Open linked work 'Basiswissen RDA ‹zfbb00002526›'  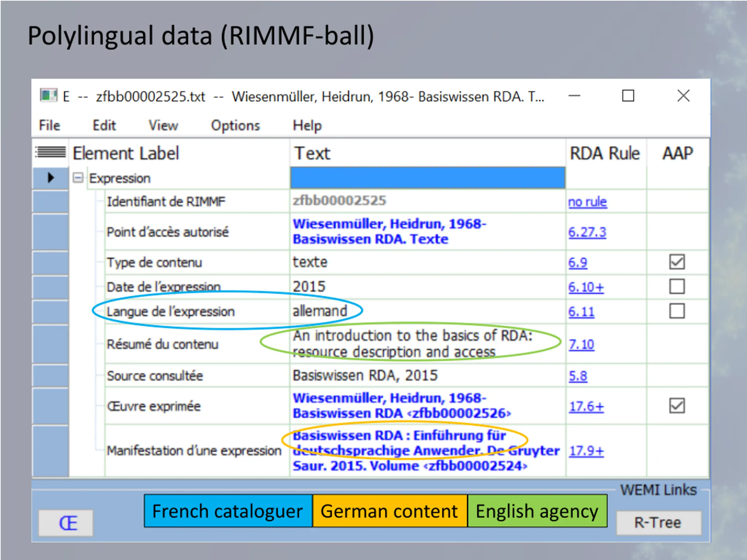pos(402,406)
